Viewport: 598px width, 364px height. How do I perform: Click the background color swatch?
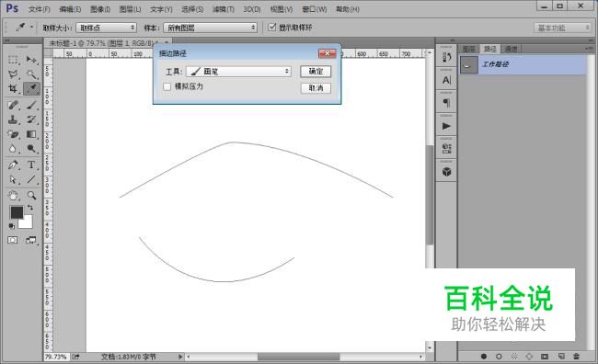click(27, 223)
